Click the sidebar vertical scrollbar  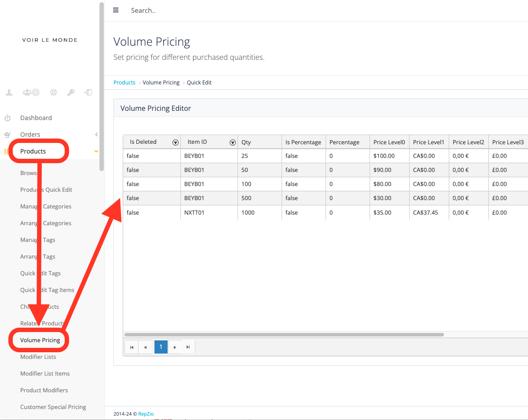click(102, 86)
